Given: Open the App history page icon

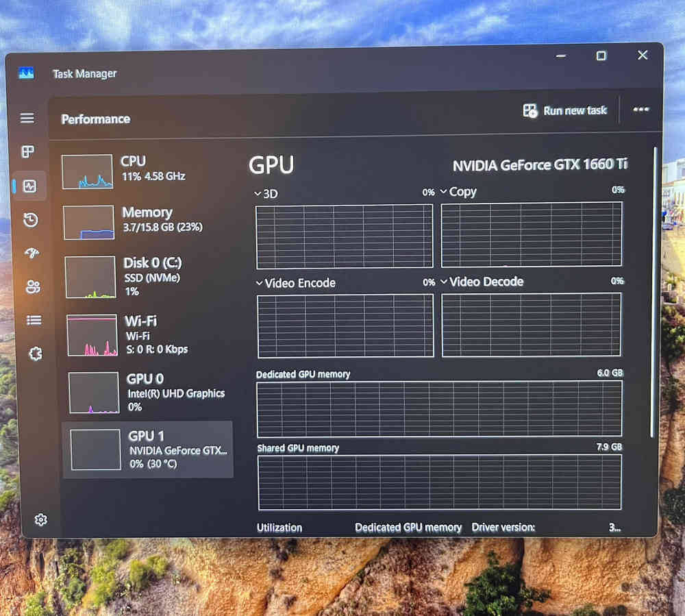Looking at the screenshot, I should click(x=31, y=220).
